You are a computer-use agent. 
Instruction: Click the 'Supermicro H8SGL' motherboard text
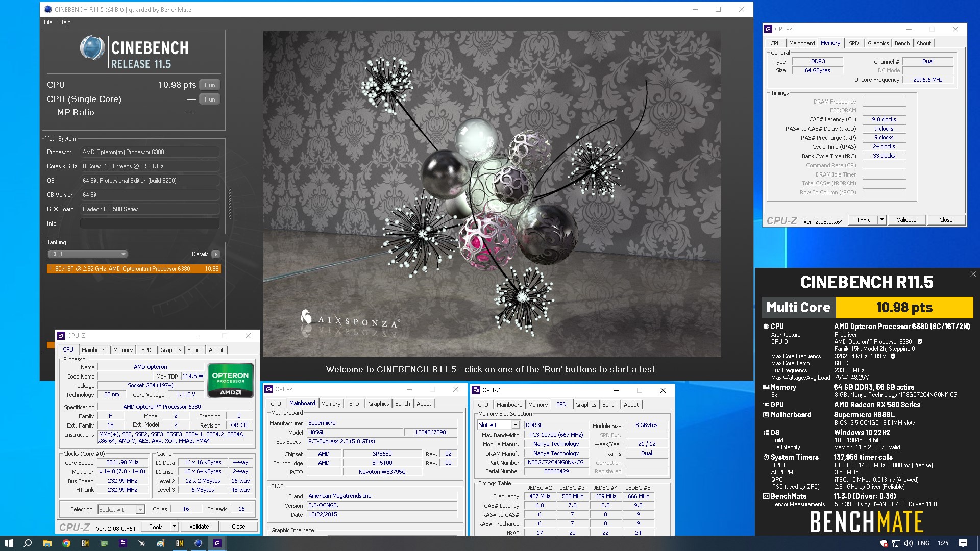point(864,415)
